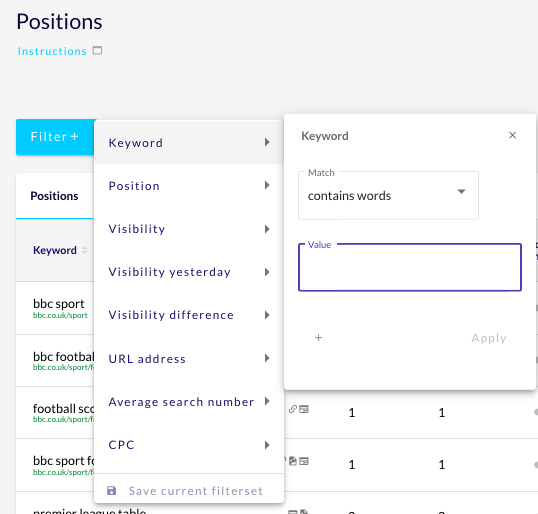Open the Match contains words dropdown

[x=388, y=195]
